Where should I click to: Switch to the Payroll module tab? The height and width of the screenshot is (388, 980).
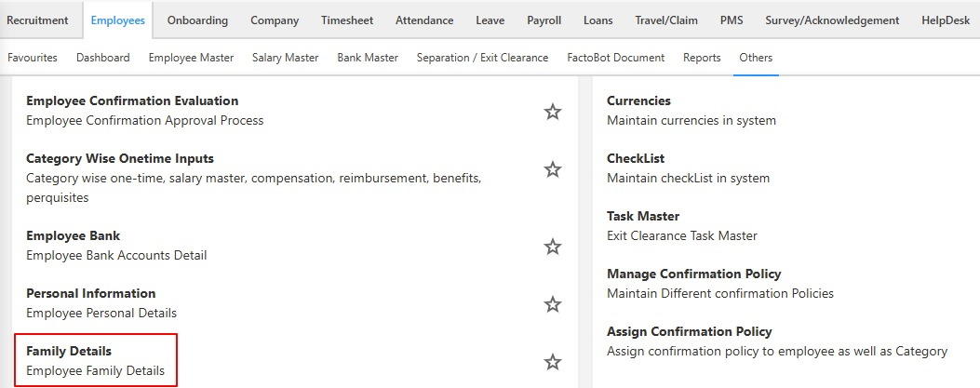pos(544,20)
